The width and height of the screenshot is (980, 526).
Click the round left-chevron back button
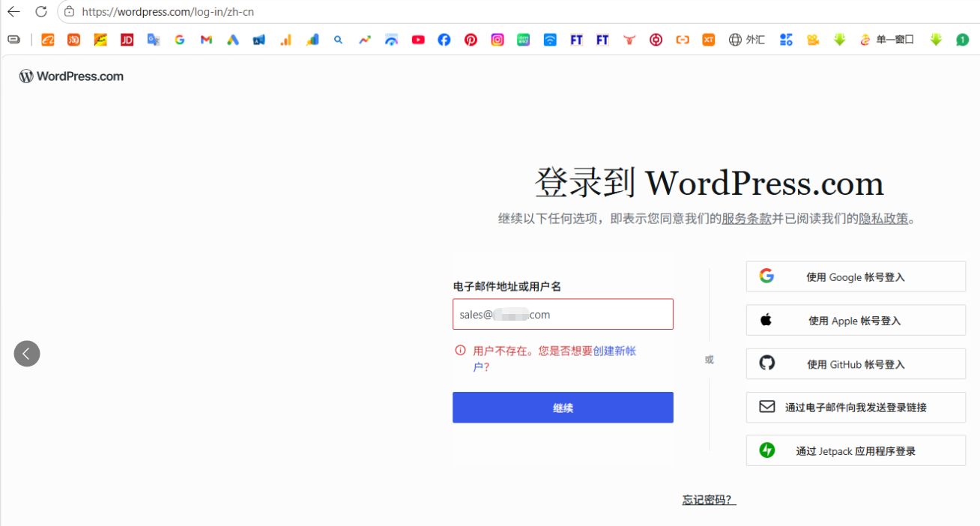point(27,354)
